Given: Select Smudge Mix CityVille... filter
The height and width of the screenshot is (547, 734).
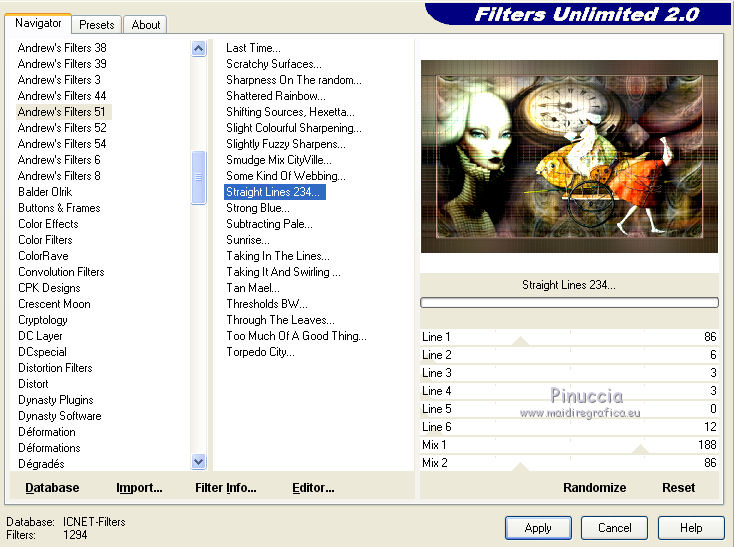Looking at the screenshot, I should (279, 160).
